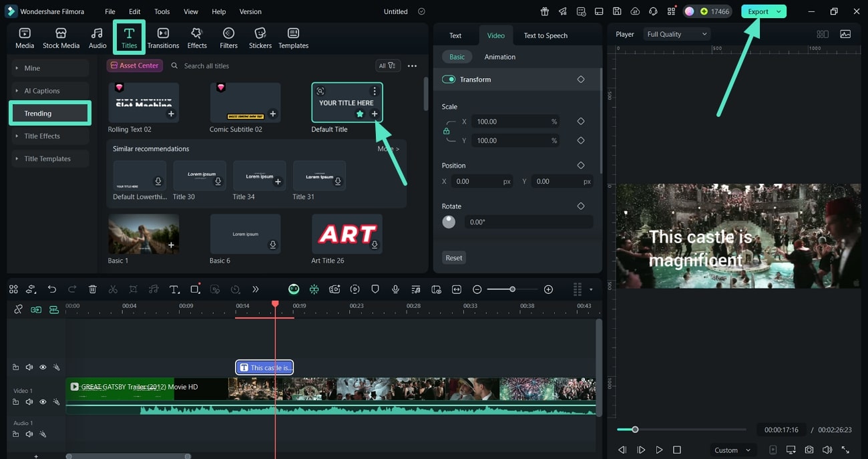Open scopes icon at top right of player

(x=845, y=34)
